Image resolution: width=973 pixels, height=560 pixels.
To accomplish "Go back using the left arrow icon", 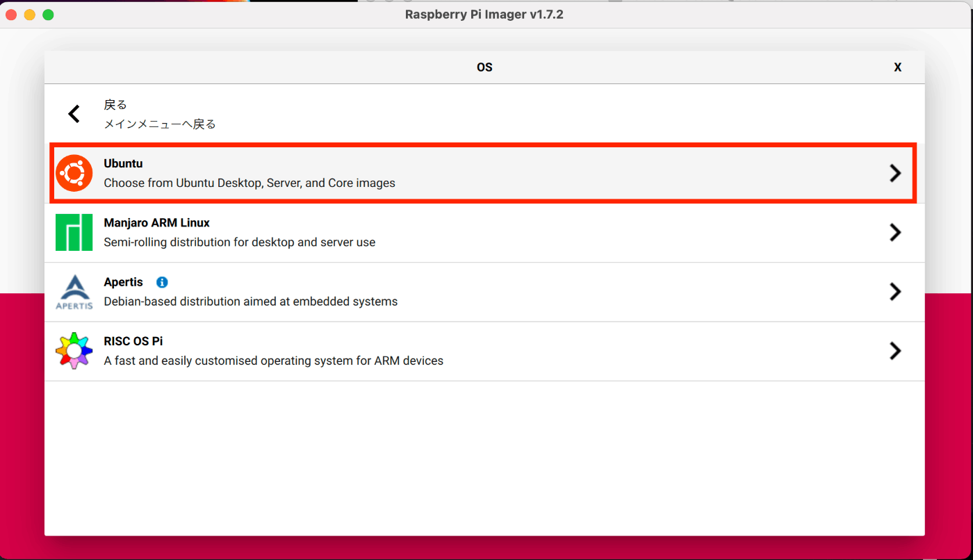I will (74, 114).
